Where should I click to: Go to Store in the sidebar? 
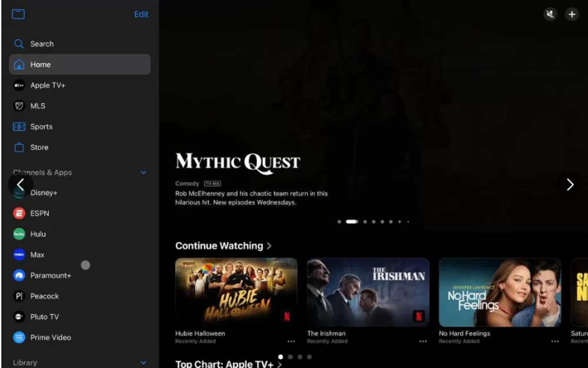coord(79,147)
